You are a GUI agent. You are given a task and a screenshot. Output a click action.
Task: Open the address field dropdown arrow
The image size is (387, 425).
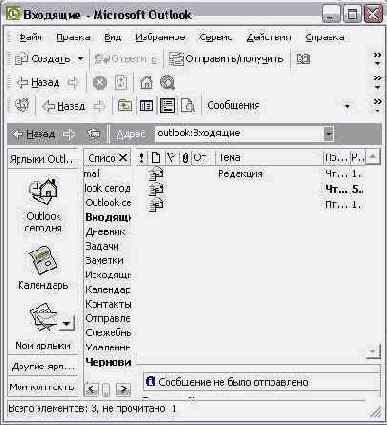pyautogui.click(x=329, y=134)
